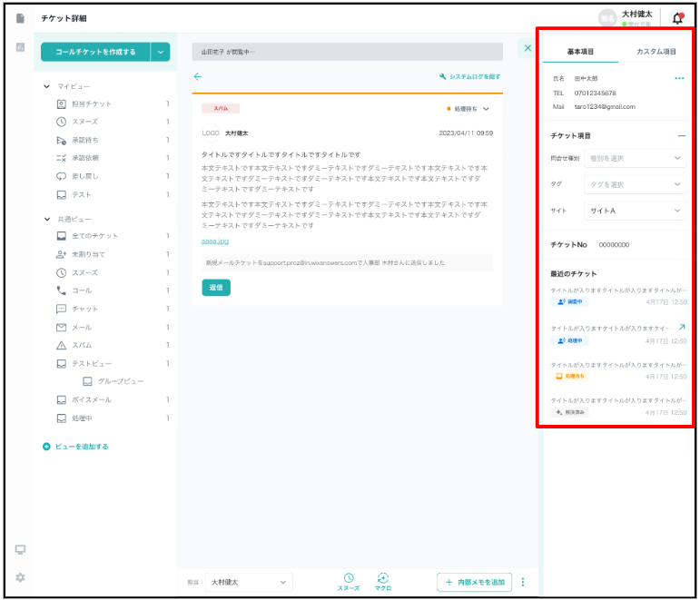The height and width of the screenshot is (600, 700).
Task: Open the サイト dropdown showing サイトA
Action: 632,211
